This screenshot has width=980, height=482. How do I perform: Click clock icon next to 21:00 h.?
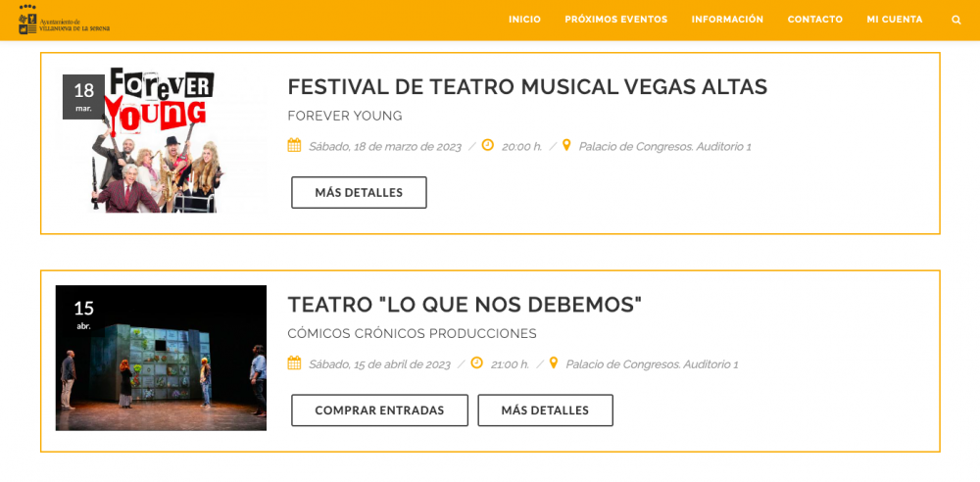476,362
